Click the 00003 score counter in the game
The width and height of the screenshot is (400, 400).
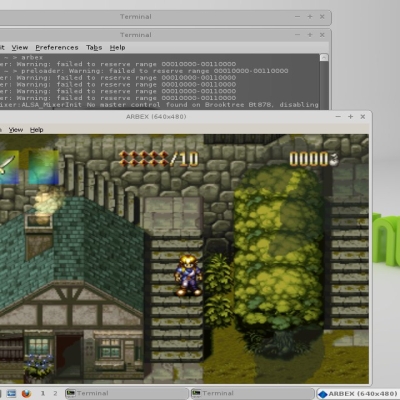[314, 159]
